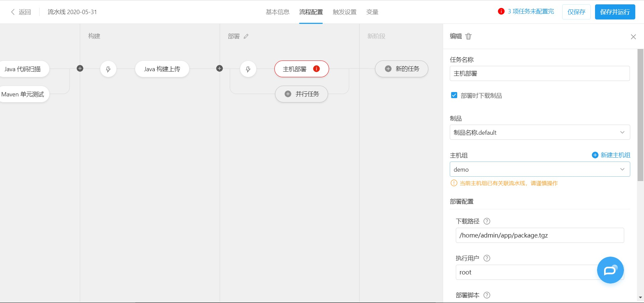
Task: Uncheck 部署时下载制品
Action: click(x=454, y=95)
